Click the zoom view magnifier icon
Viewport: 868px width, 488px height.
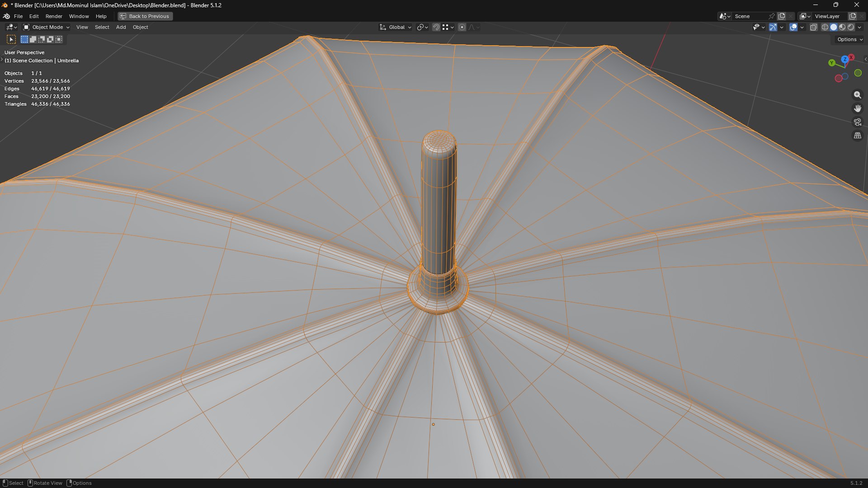pos(857,95)
